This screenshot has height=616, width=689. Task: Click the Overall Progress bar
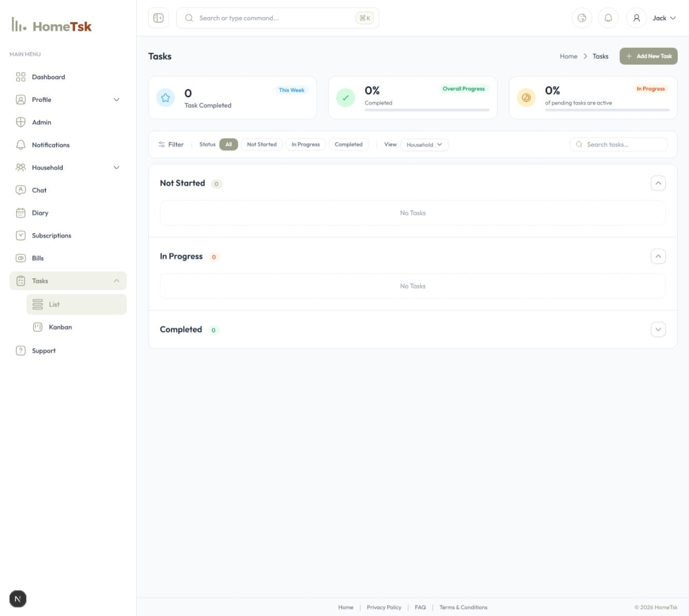click(x=427, y=110)
